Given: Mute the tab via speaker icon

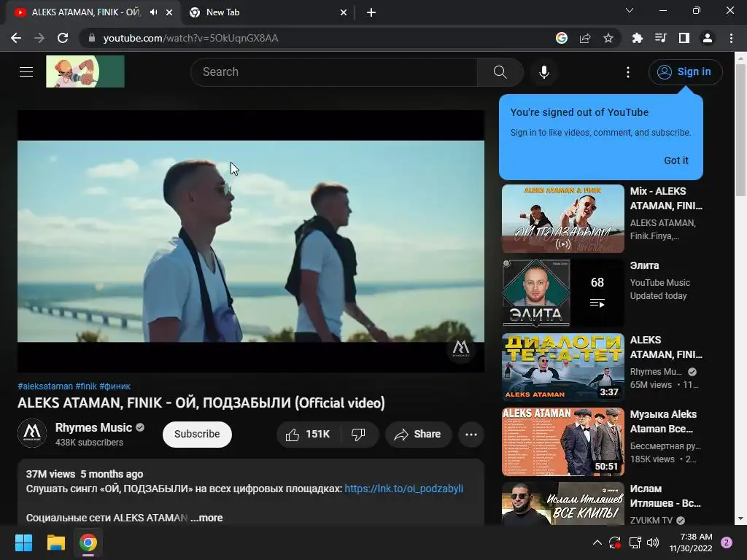Looking at the screenshot, I should point(153,12).
